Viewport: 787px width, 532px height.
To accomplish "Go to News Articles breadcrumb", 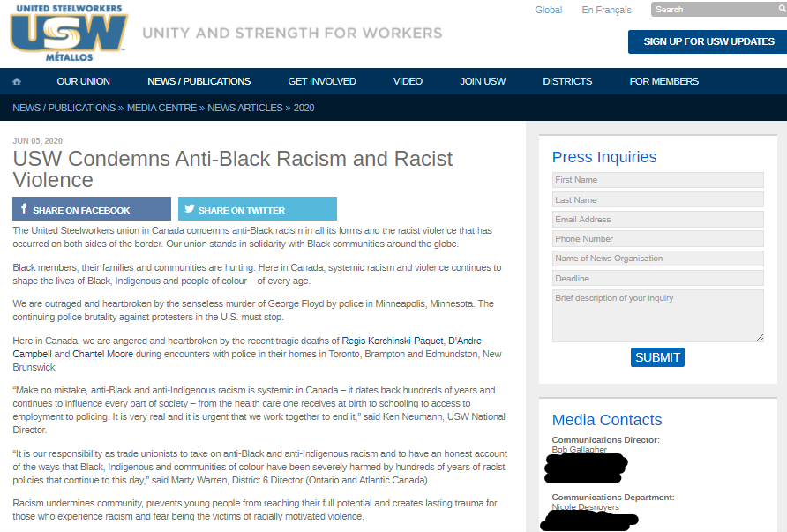I will click(x=245, y=108).
